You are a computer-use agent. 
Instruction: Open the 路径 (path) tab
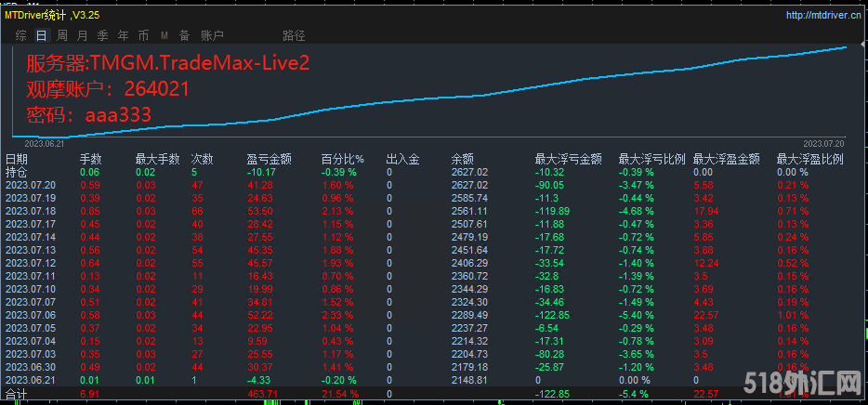coord(294,36)
